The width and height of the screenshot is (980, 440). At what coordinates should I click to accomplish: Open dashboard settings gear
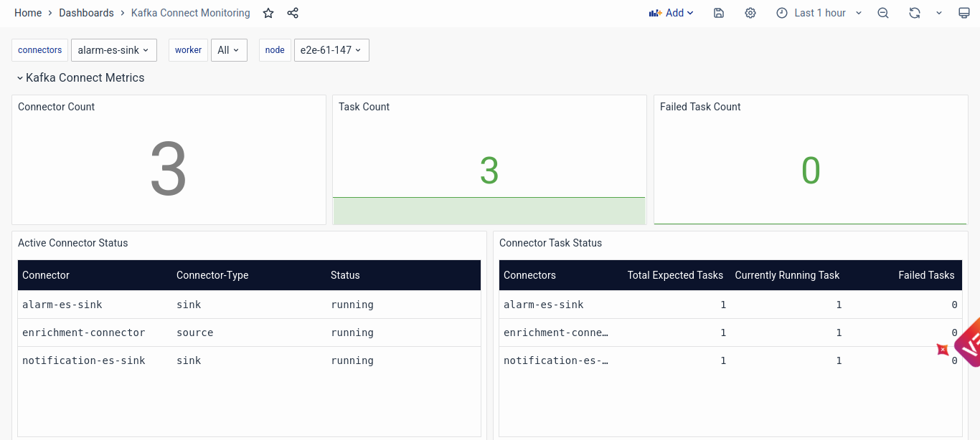point(750,13)
